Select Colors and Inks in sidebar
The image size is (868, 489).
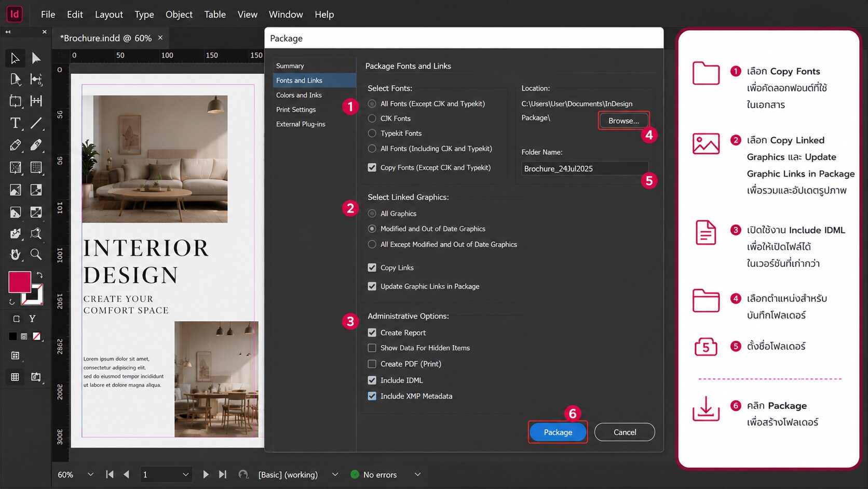(x=315, y=95)
